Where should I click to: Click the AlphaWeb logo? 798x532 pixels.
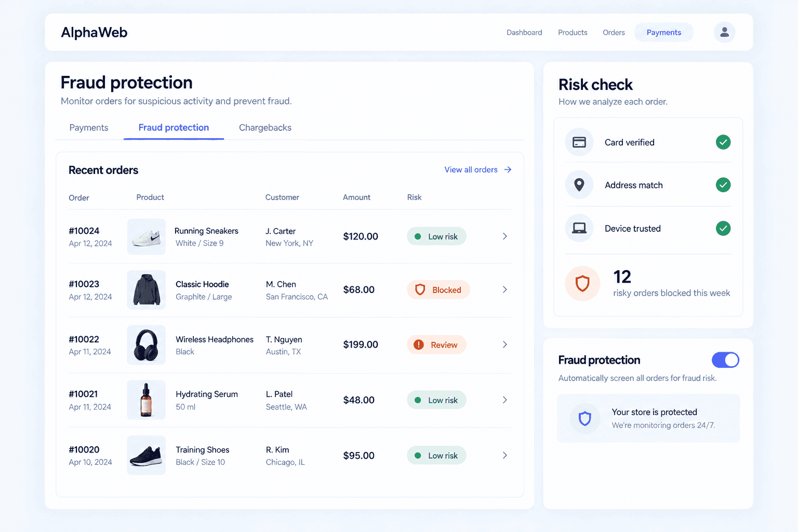[x=94, y=32]
